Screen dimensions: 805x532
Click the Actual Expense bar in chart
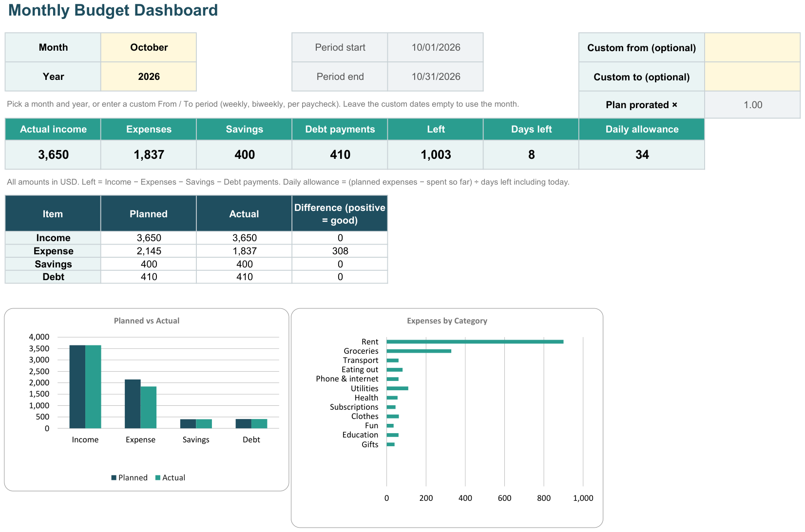coord(149,407)
